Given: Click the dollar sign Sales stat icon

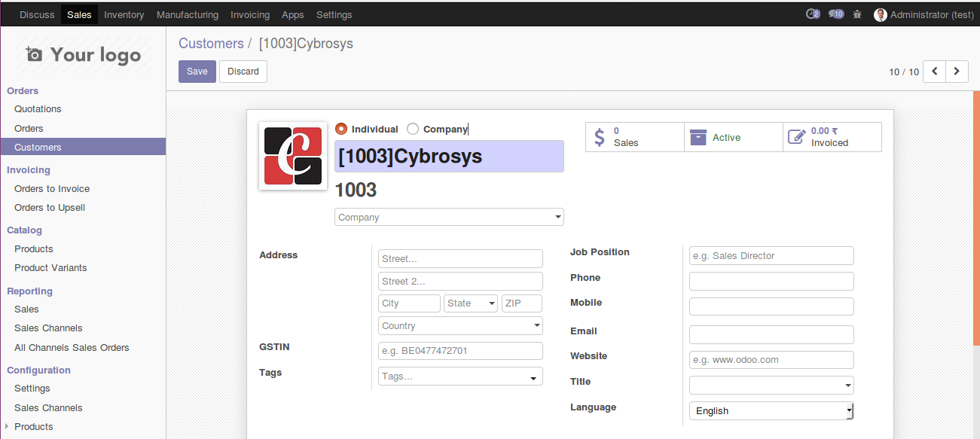Looking at the screenshot, I should click(x=600, y=137).
